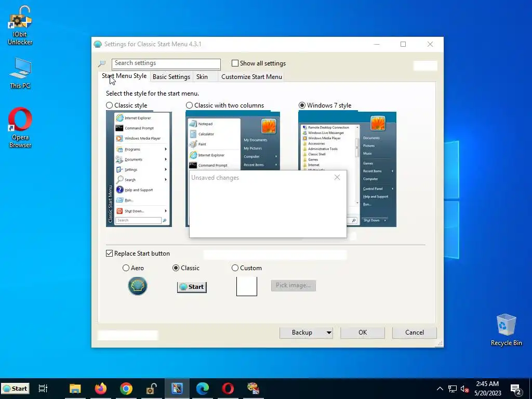532x399 pixels.
Task: Expand the Backup dropdown arrow
Action: 329,332
